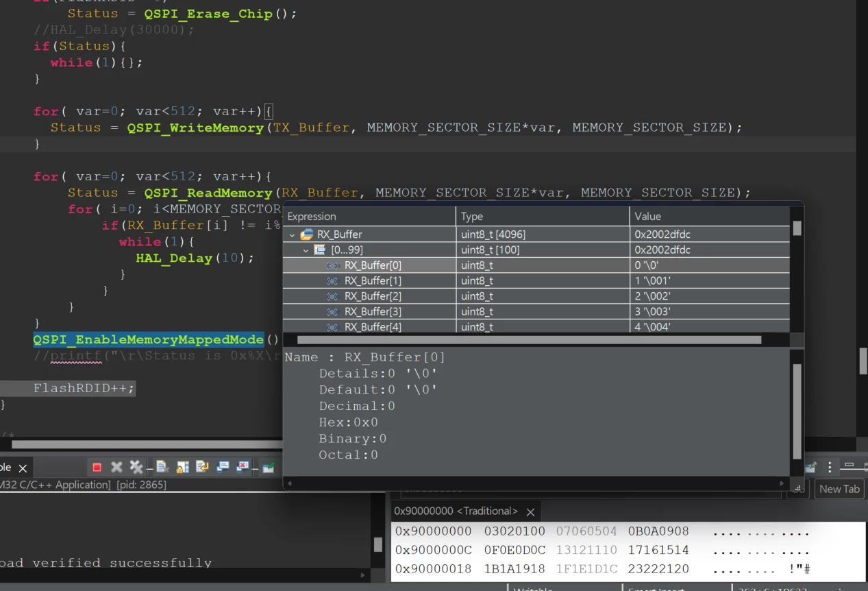Collapse the [0...99] array range node
Screen dimensions: 868x591
tap(306, 250)
